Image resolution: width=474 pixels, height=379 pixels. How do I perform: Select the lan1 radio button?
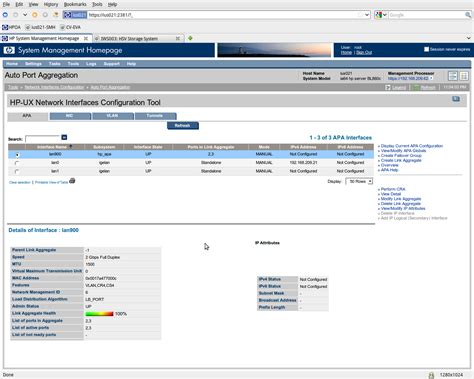click(x=17, y=171)
